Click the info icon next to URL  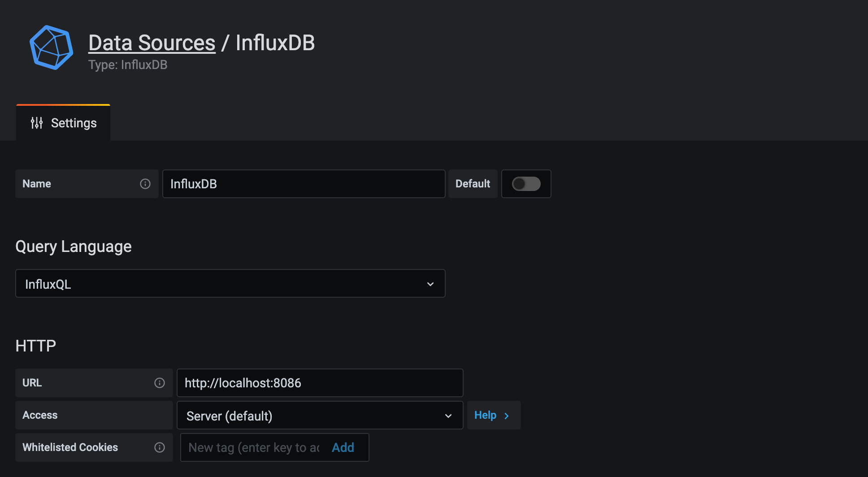160,382
